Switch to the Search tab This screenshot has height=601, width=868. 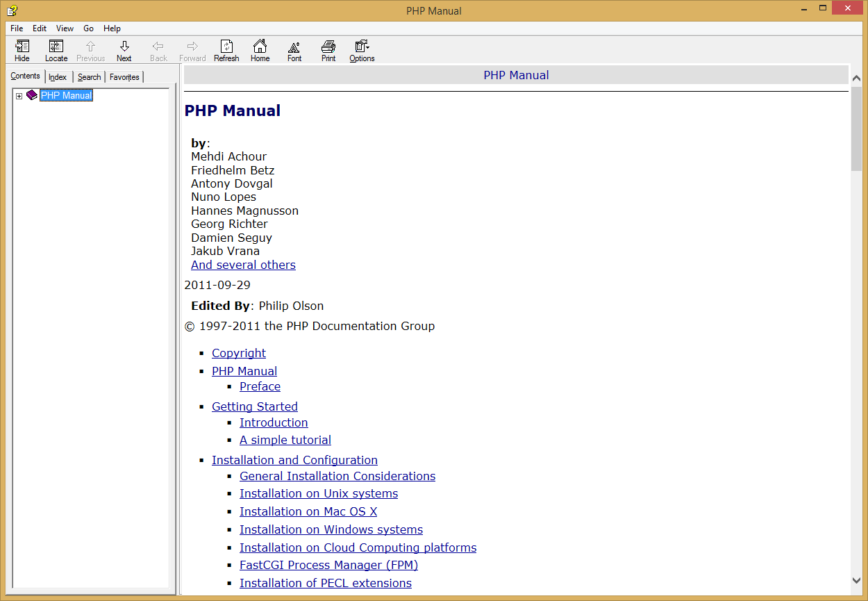click(x=90, y=77)
